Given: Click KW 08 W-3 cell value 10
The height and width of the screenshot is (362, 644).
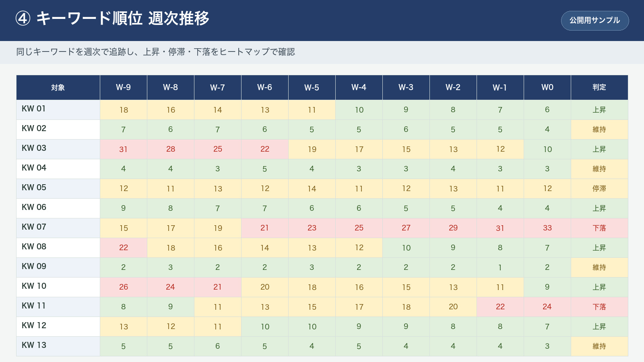Looking at the screenshot, I should [406, 248].
